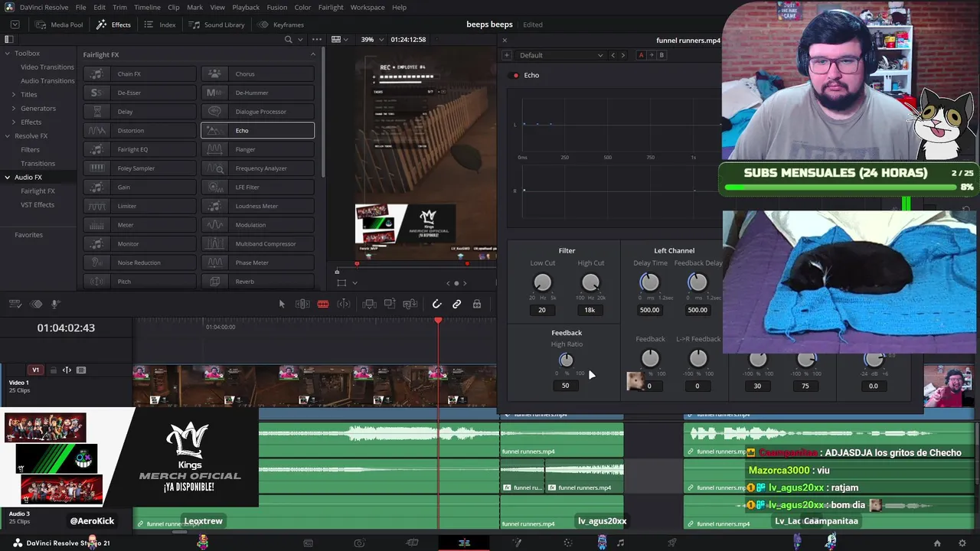Toggle the Effects panel button
Image resolution: width=980 pixels, height=551 pixels.
tap(113, 24)
